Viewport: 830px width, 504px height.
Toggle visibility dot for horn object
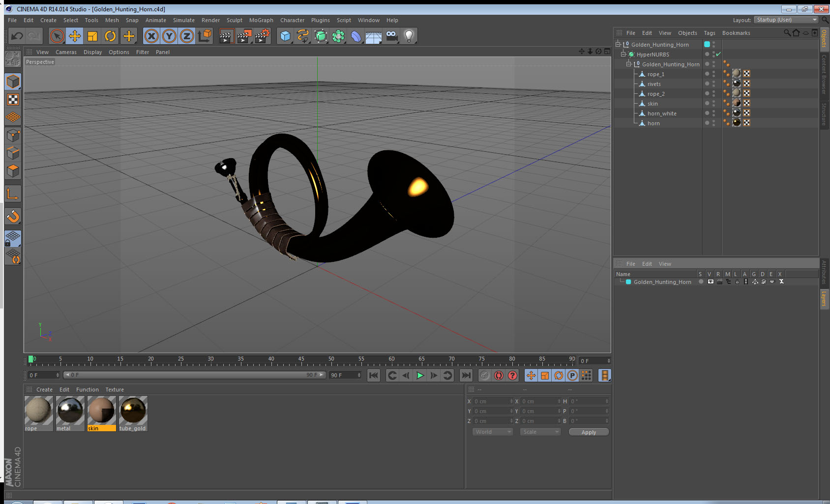click(x=707, y=123)
